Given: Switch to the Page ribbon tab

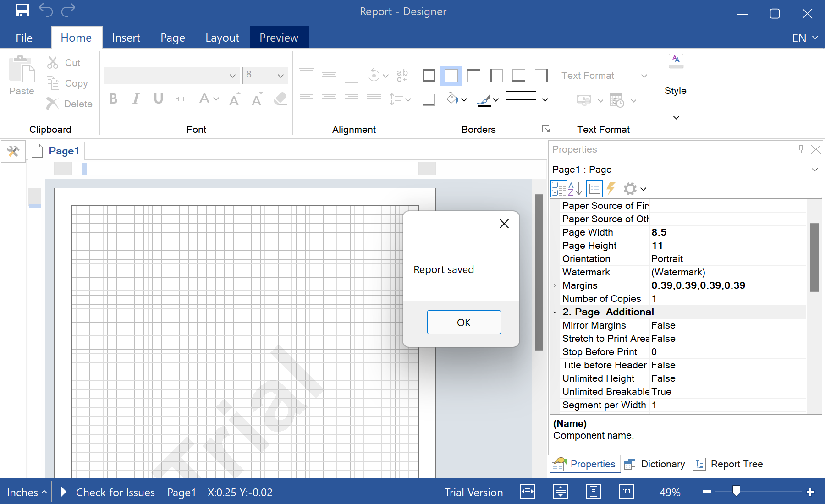Looking at the screenshot, I should 173,38.
